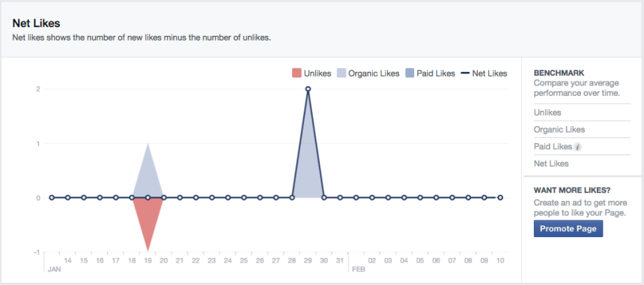Click the Net Likes heading
The image size is (644, 285).
tap(36, 23)
